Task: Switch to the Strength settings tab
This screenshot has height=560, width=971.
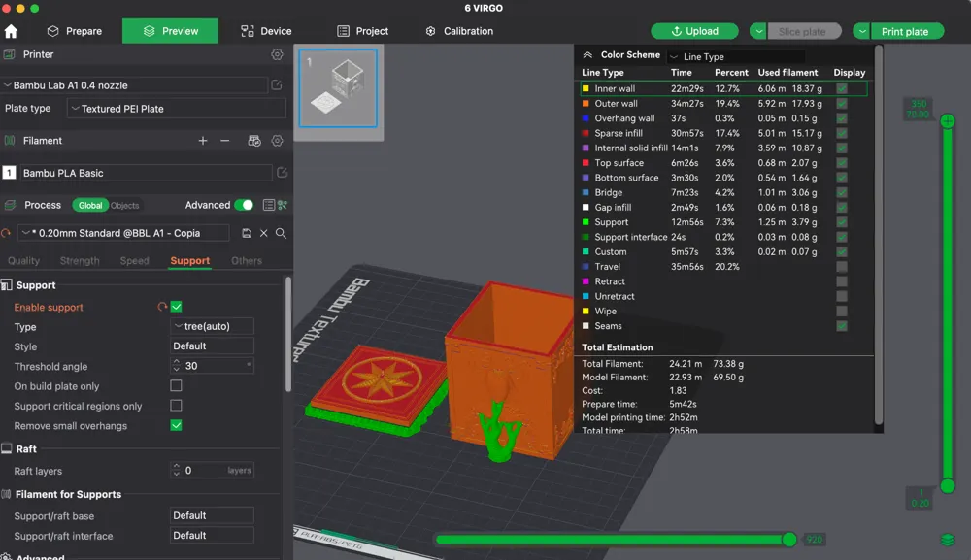Action: click(x=80, y=260)
